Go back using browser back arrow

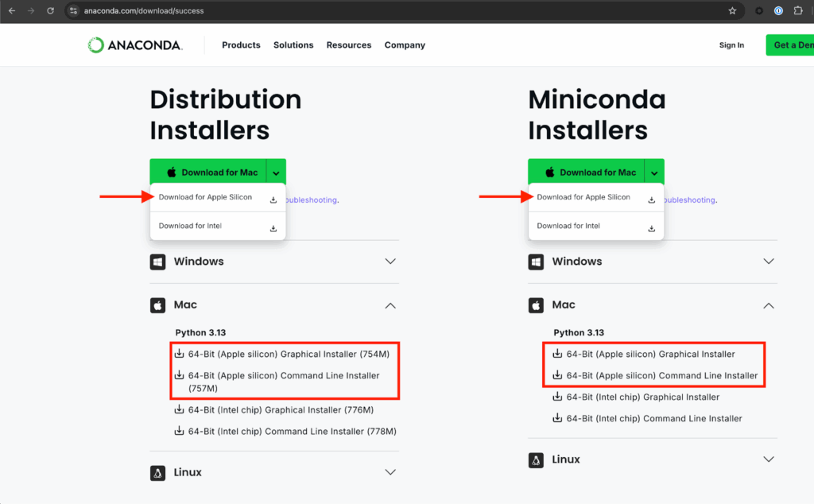point(12,11)
